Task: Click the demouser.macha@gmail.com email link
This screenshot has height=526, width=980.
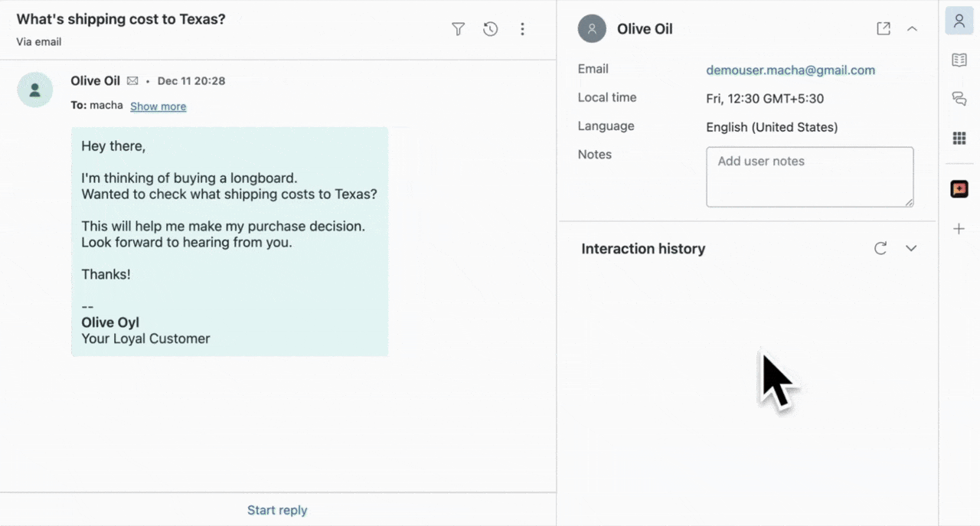Action: click(x=790, y=70)
